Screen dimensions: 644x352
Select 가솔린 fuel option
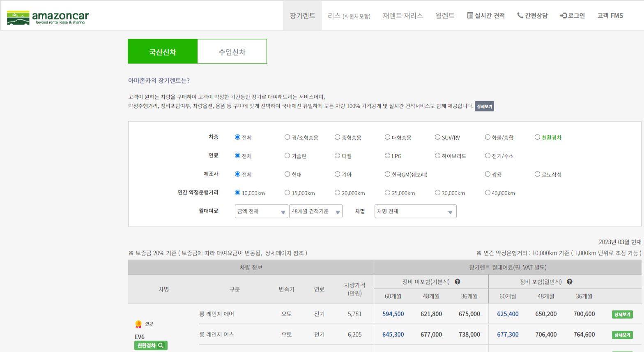point(287,155)
